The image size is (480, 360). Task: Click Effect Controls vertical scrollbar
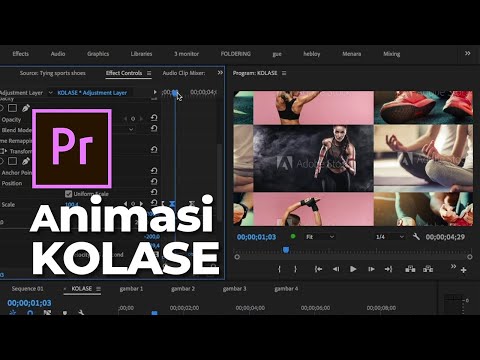219,183
